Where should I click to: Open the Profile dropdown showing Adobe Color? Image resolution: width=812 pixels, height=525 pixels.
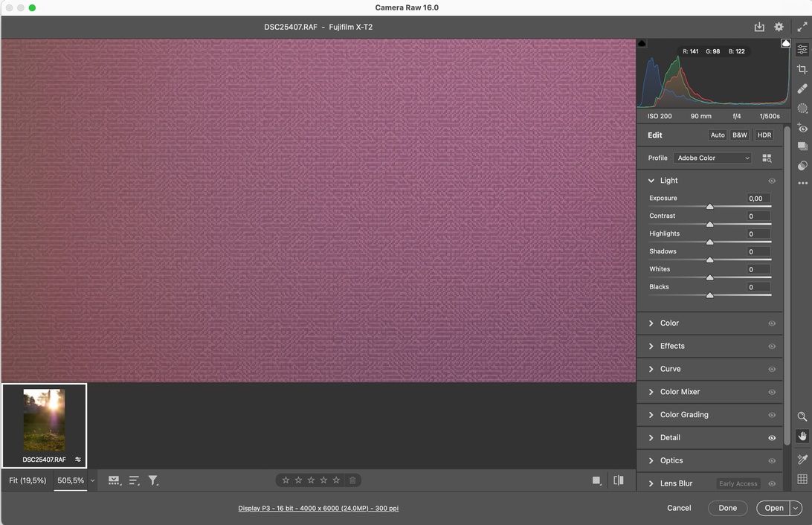tap(713, 158)
